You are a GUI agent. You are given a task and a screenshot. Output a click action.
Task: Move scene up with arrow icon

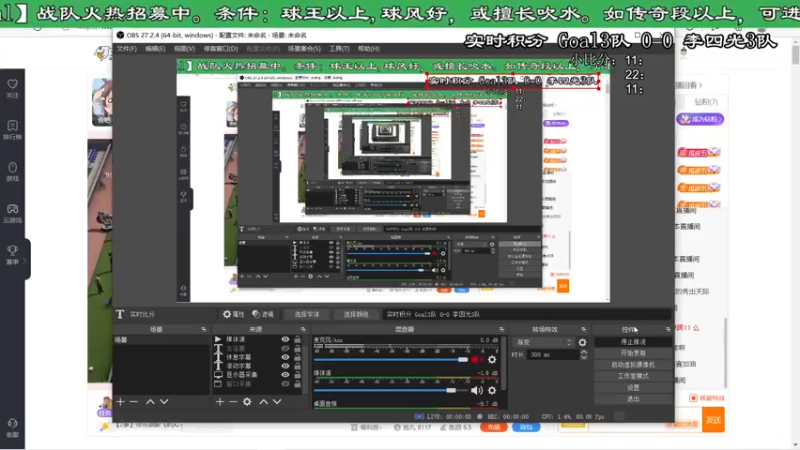coord(150,402)
